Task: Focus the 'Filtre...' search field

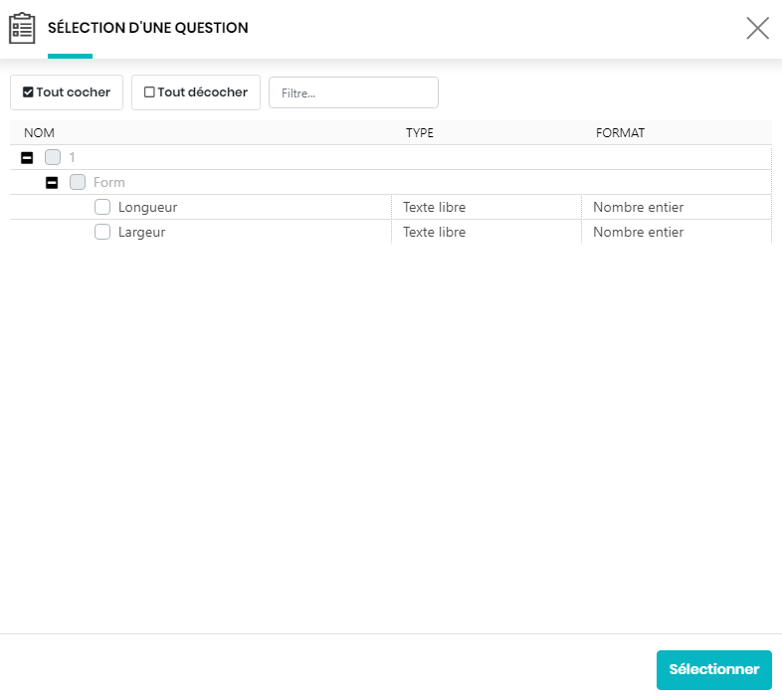Action: (353, 92)
